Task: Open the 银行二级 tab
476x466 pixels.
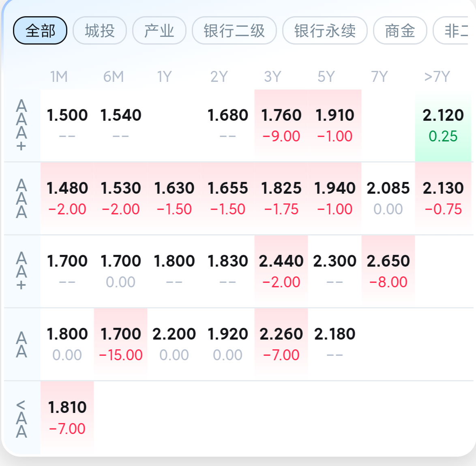Action: point(234,31)
